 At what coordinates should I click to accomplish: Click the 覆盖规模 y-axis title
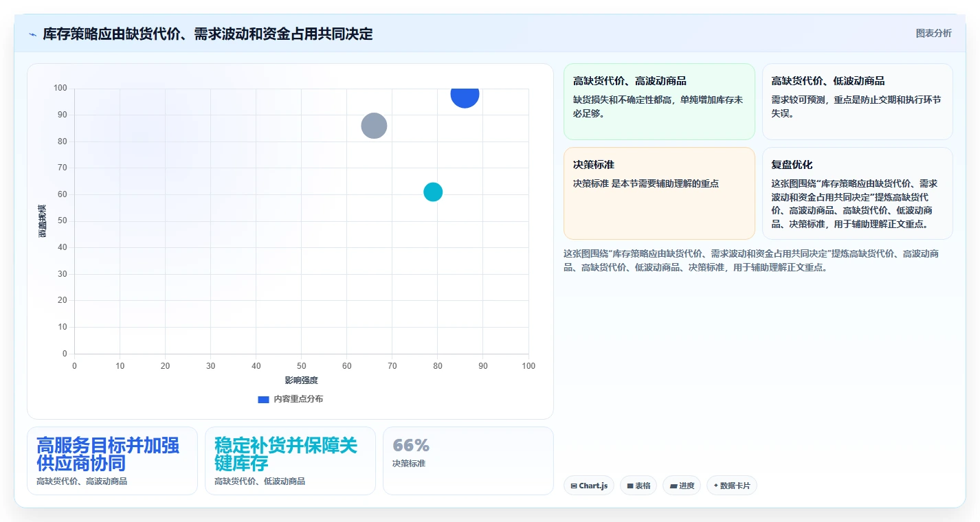tap(43, 221)
